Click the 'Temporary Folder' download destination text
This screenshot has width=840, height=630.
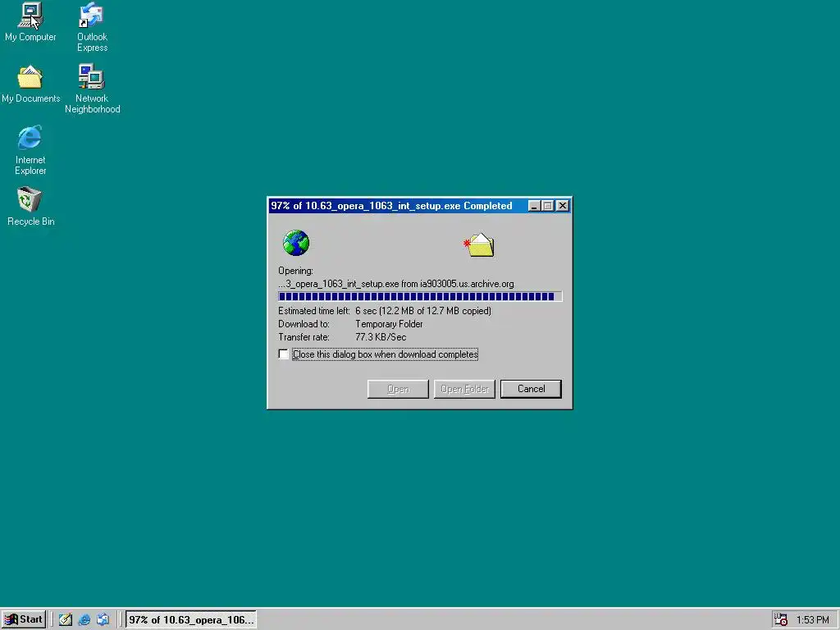tap(389, 324)
